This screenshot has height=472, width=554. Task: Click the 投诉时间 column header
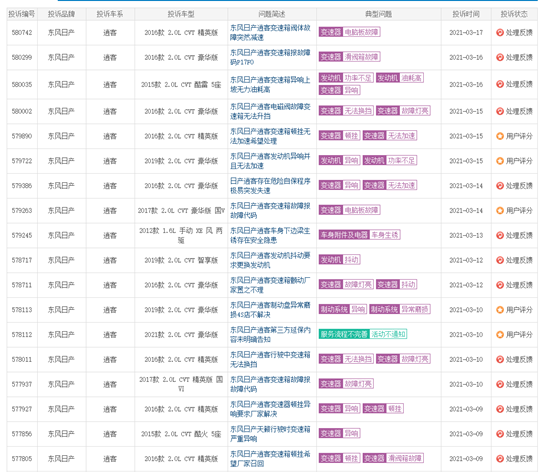pos(466,14)
